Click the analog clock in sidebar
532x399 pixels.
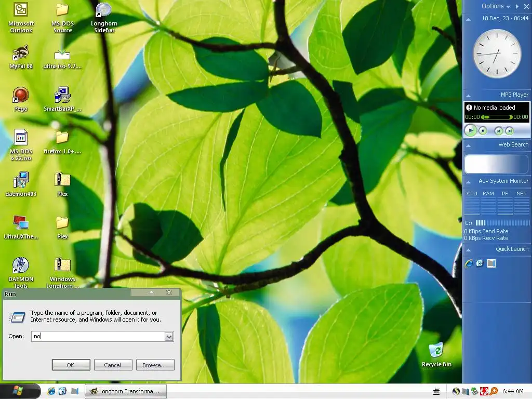(x=497, y=54)
